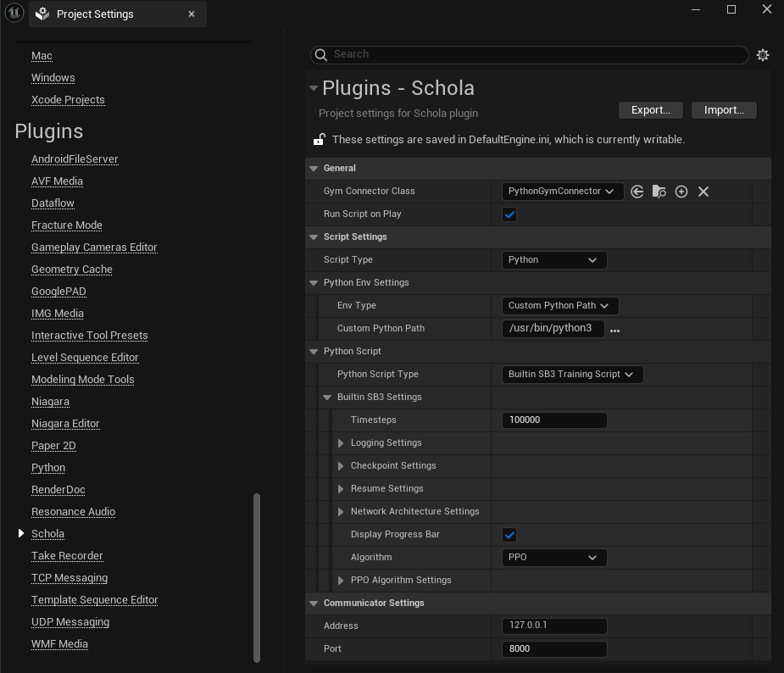Click the use-selected-asset arrow icon
This screenshot has height=673, width=784.
click(x=637, y=192)
